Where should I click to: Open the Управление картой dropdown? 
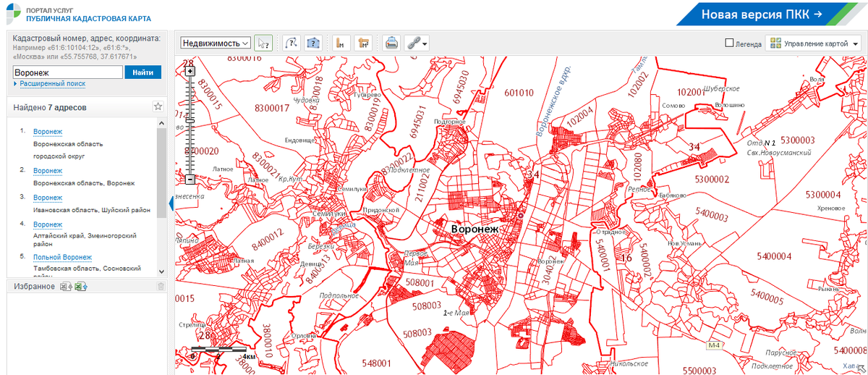pyautogui.click(x=814, y=43)
